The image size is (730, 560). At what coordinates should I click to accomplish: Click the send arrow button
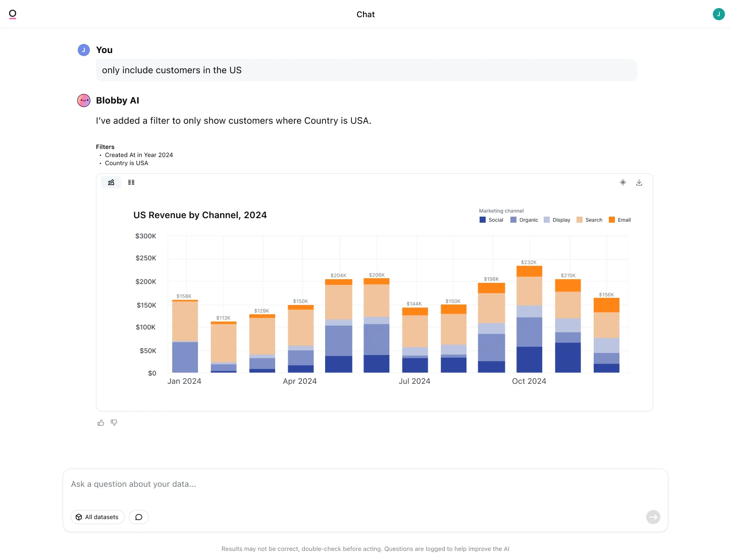pos(653,517)
